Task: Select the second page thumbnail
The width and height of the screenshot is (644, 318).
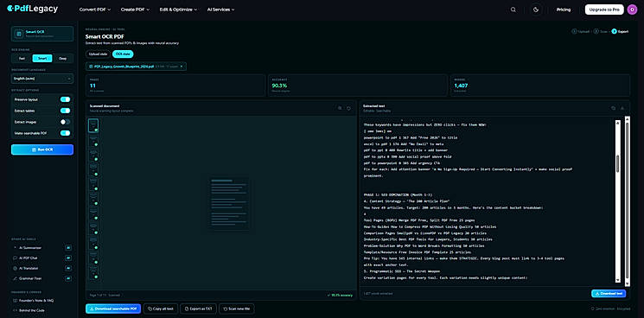Action: 93,140
